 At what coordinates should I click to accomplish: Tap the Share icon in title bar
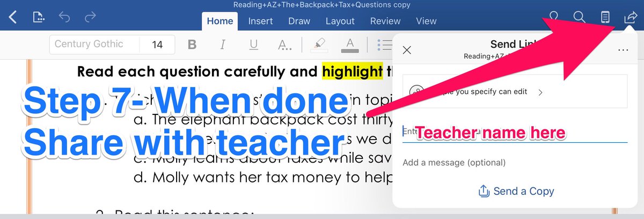pos(630,18)
